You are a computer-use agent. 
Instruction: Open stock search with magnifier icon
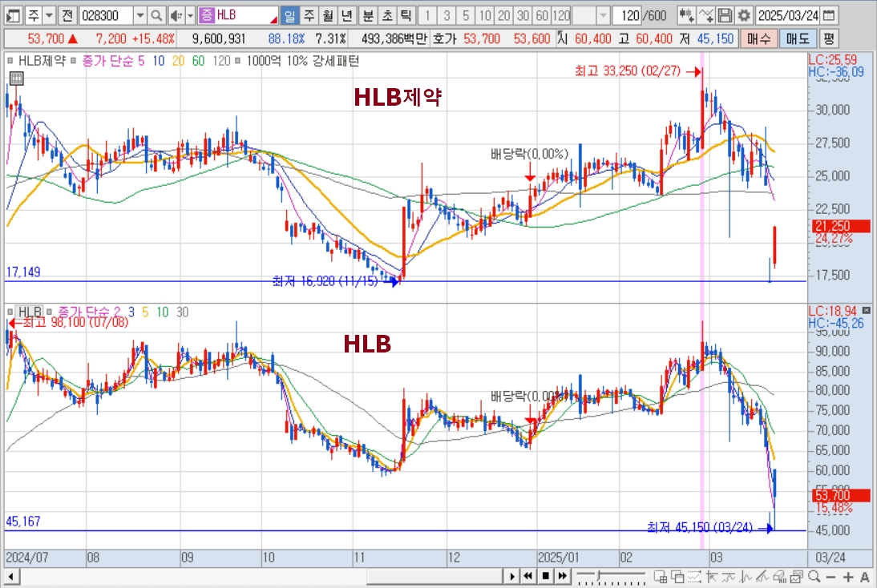(x=156, y=16)
